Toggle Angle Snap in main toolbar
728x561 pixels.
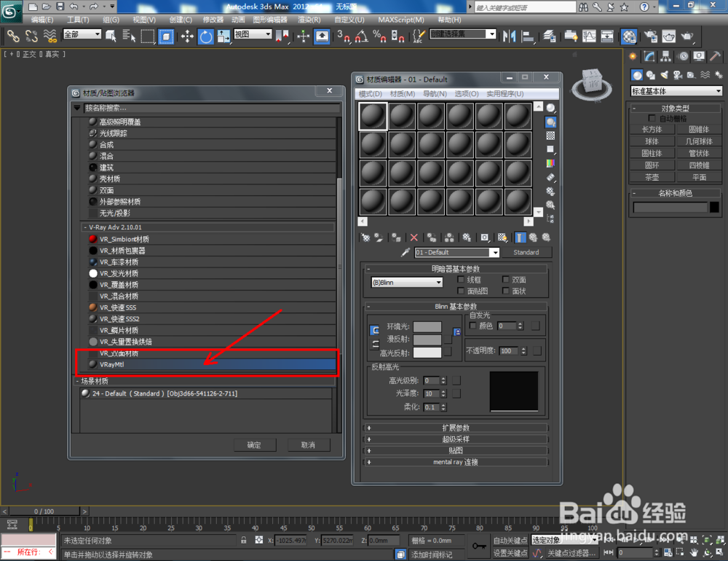[x=361, y=36]
